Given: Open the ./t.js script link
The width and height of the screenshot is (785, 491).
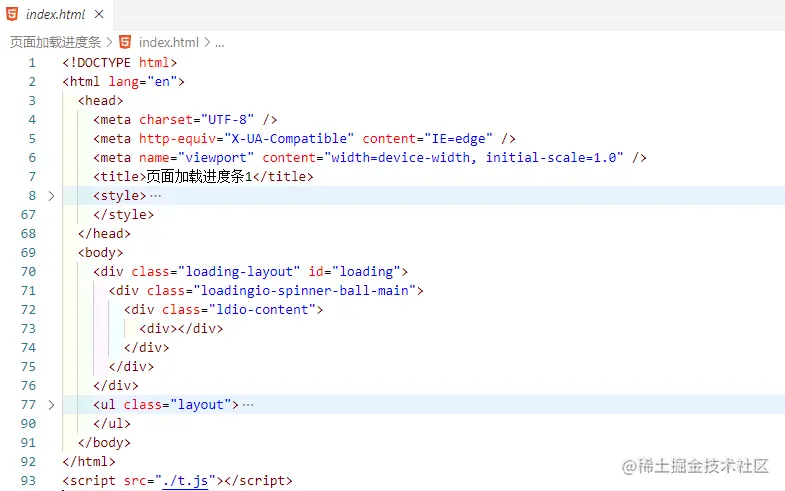Looking at the screenshot, I should [x=185, y=481].
